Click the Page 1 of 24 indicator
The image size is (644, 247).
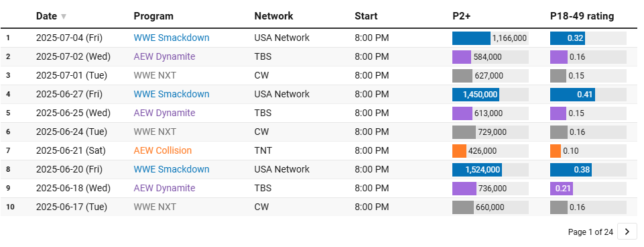590,232
